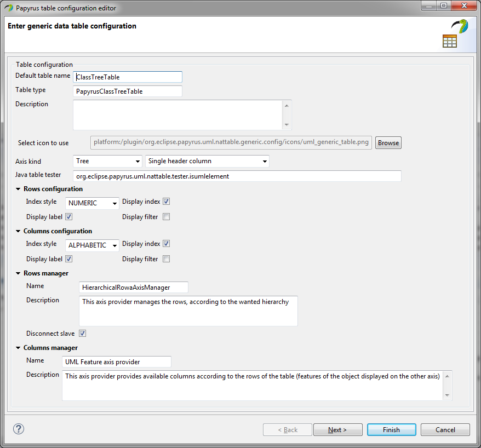Collapse the Rows manager section

(18, 273)
